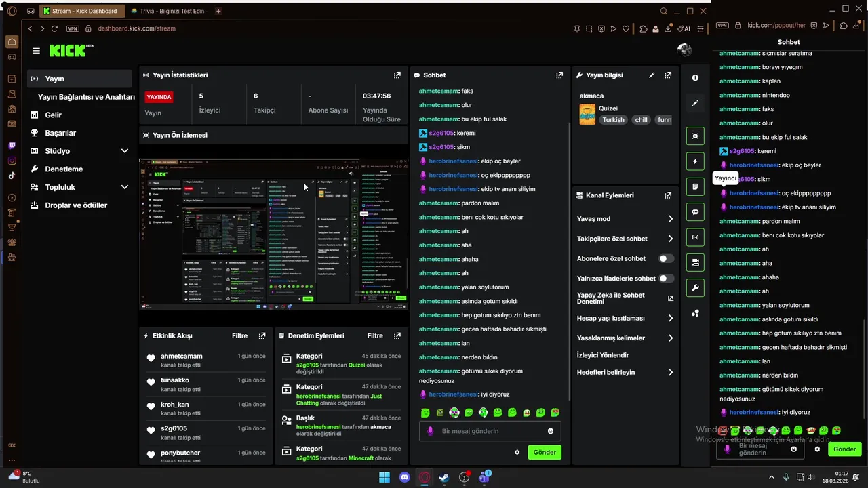Pop out the Yayın bilgisi panel
The width and height of the screenshot is (868, 488).
(x=668, y=75)
